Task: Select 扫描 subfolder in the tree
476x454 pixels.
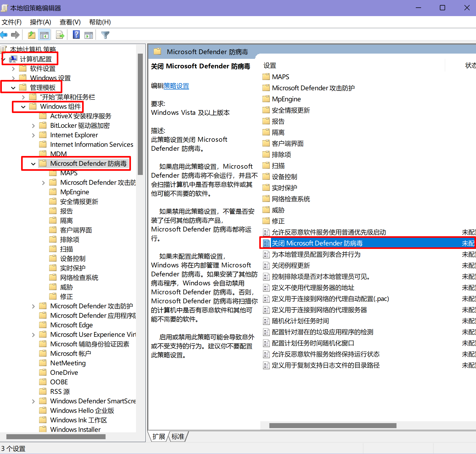Action: (66, 249)
